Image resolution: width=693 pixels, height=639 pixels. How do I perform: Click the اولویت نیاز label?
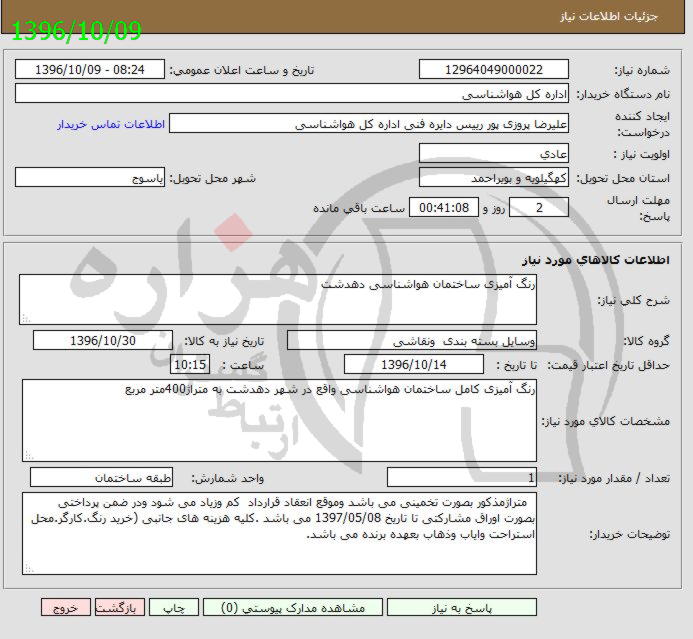point(641,154)
